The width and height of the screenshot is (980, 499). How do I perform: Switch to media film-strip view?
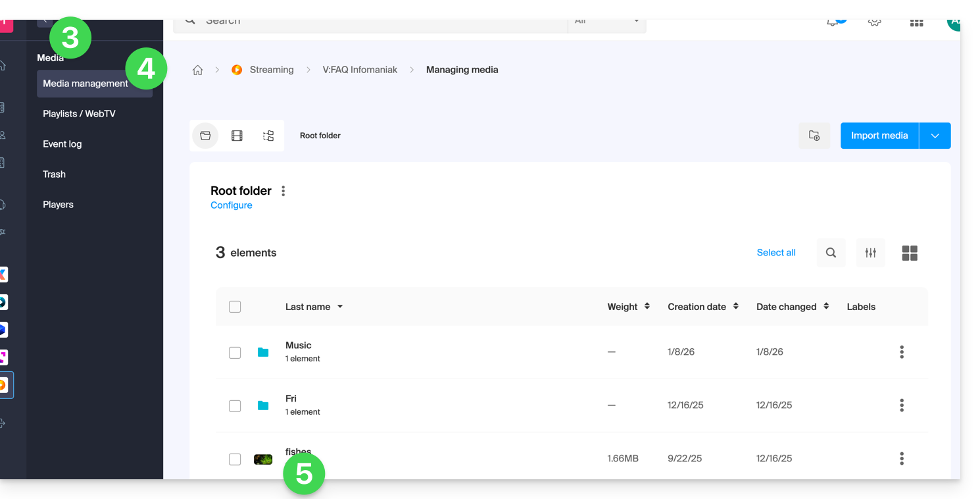coord(237,136)
